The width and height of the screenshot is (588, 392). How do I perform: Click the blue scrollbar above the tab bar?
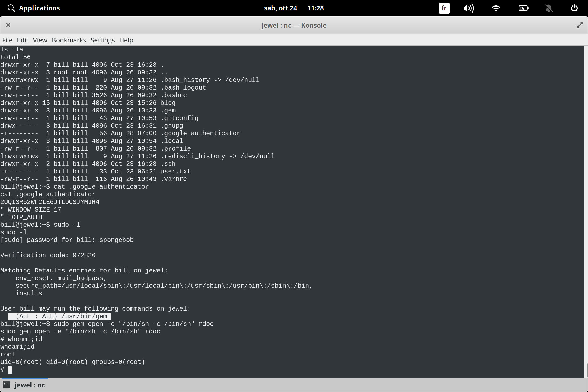[x=24, y=378]
